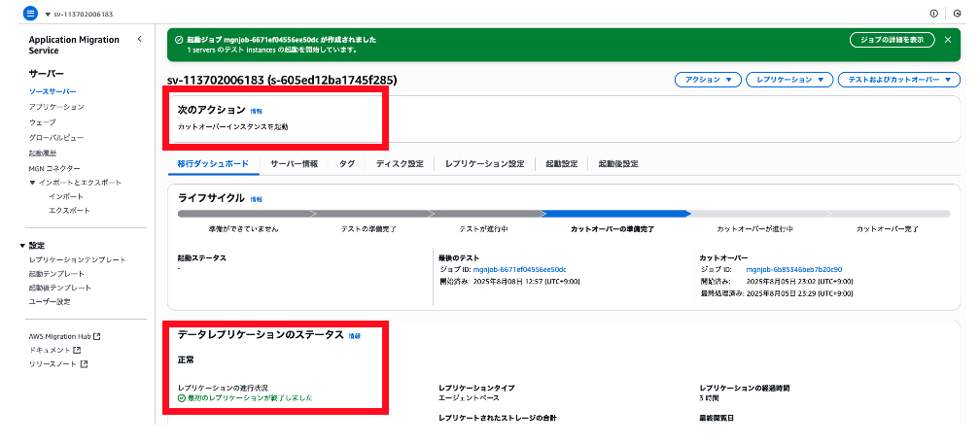980x443 pixels.
Task: Click the green check icon for initial replication finished
Action: tap(182, 398)
